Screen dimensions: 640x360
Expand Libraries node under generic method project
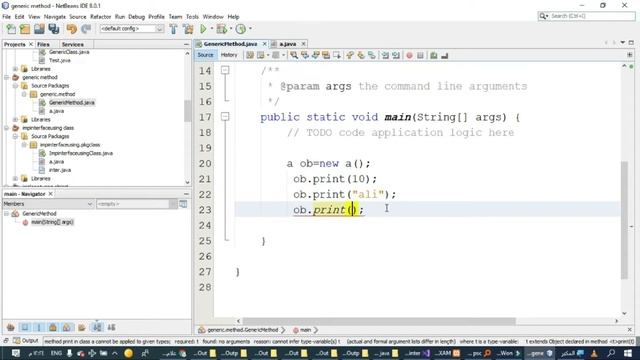point(15,120)
